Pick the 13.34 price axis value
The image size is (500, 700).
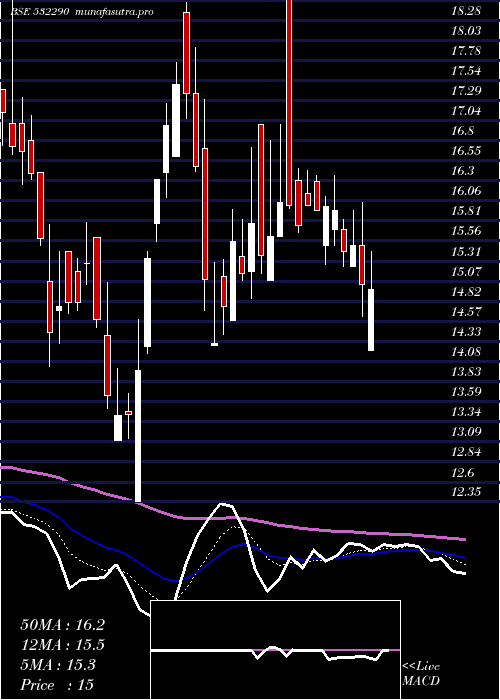point(466,412)
